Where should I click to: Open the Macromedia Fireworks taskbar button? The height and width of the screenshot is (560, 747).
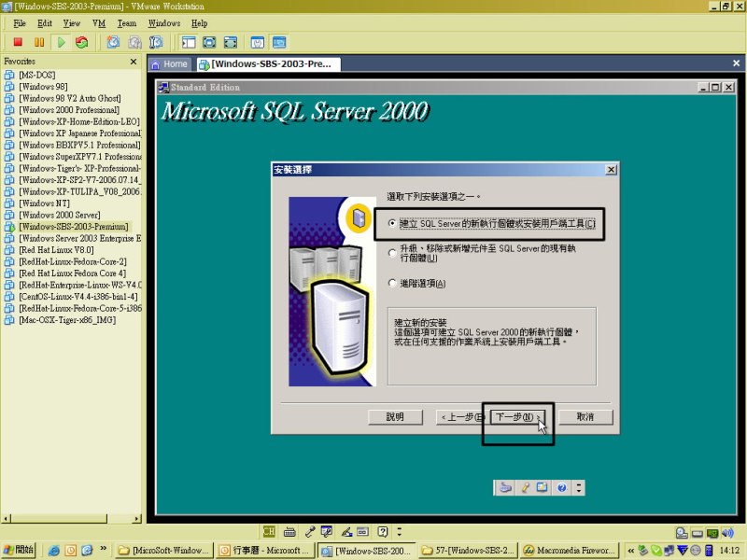571,551
